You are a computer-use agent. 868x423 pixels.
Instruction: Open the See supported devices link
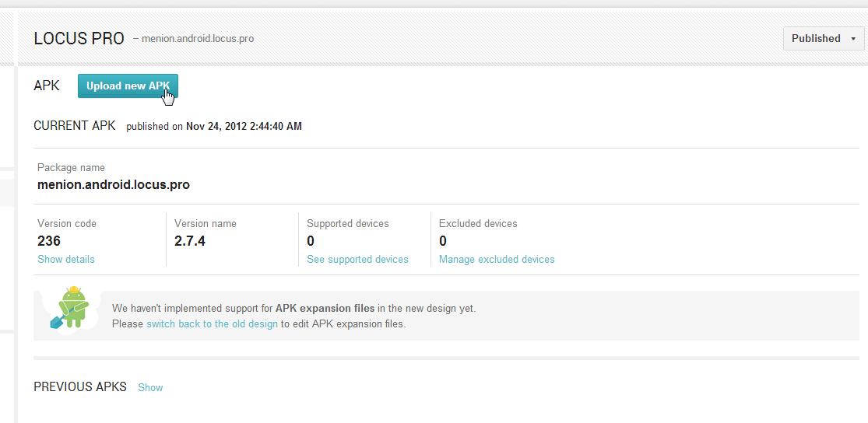(x=357, y=259)
